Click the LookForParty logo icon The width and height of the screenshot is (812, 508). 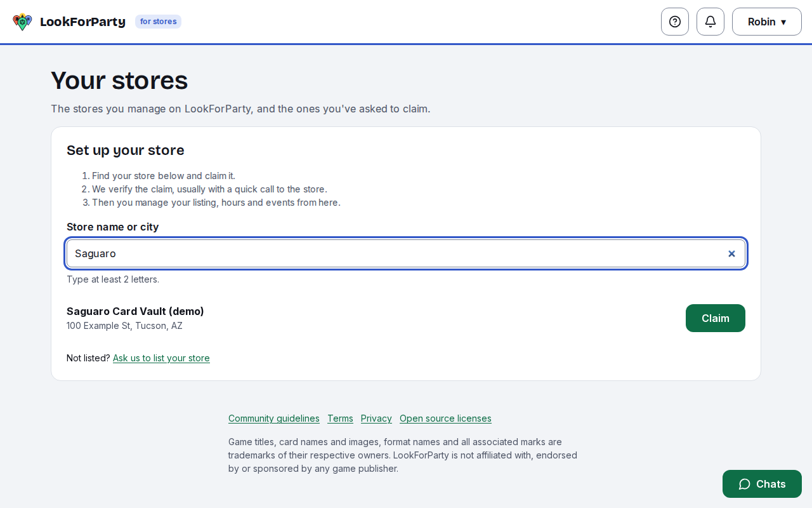tap(22, 22)
